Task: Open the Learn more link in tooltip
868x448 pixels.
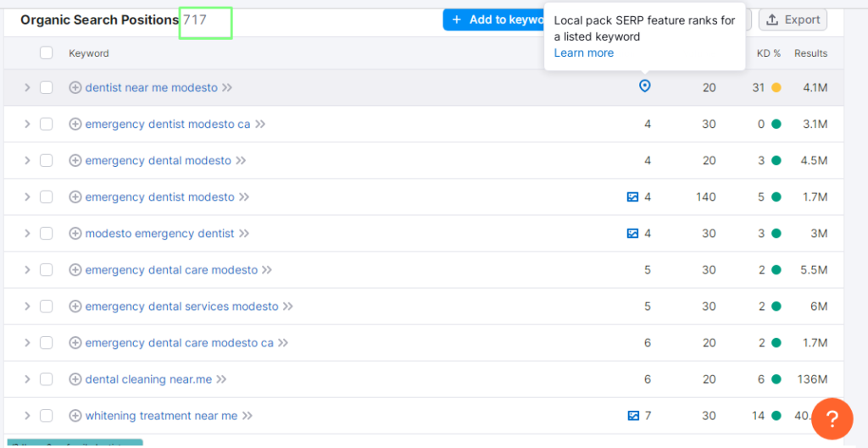Action: (x=583, y=53)
